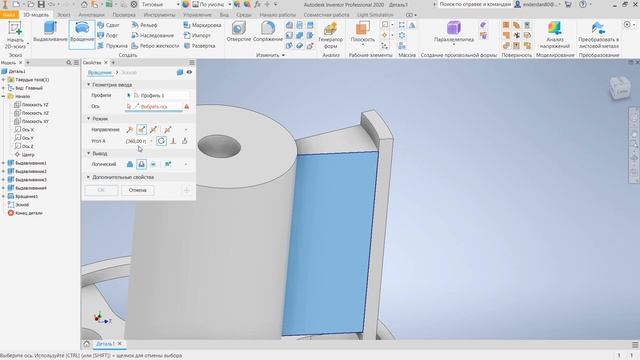This screenshot has width=640, height=360.
Task: Open Анализ напряжений
Action: 554,36
